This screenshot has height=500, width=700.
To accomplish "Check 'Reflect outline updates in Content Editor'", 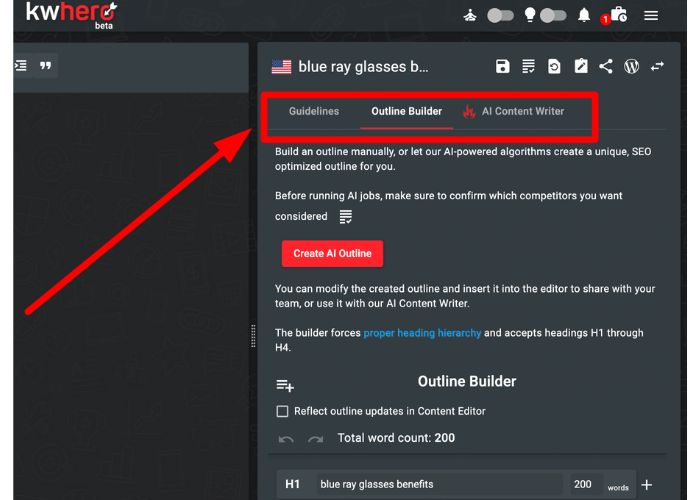I will coord(282,411).
